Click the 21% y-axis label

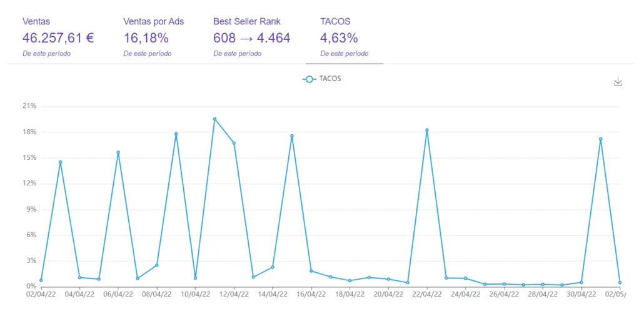click(30, 105)
